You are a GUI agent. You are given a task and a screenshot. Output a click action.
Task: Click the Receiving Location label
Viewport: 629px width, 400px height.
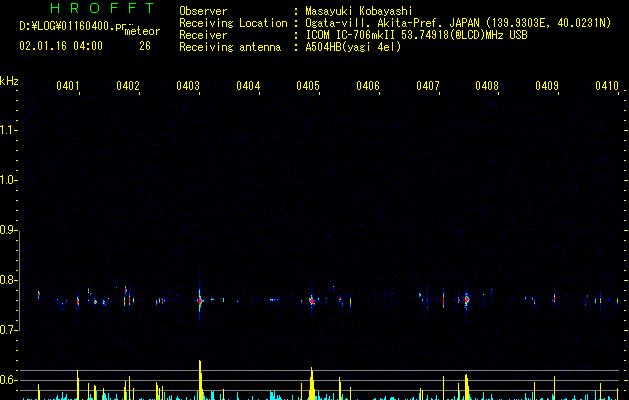tap(233, 23)
